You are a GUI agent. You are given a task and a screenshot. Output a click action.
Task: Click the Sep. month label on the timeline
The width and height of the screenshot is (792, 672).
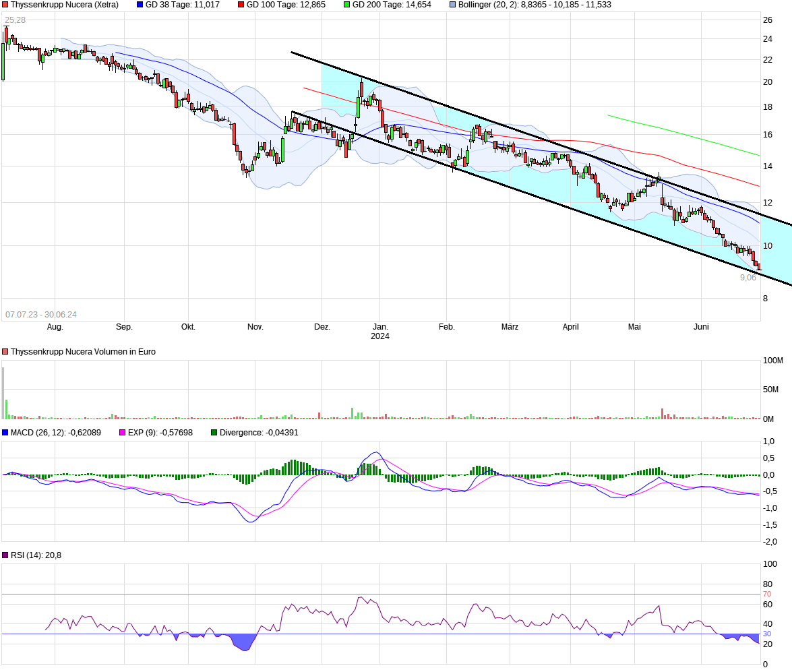click(123, 326)
